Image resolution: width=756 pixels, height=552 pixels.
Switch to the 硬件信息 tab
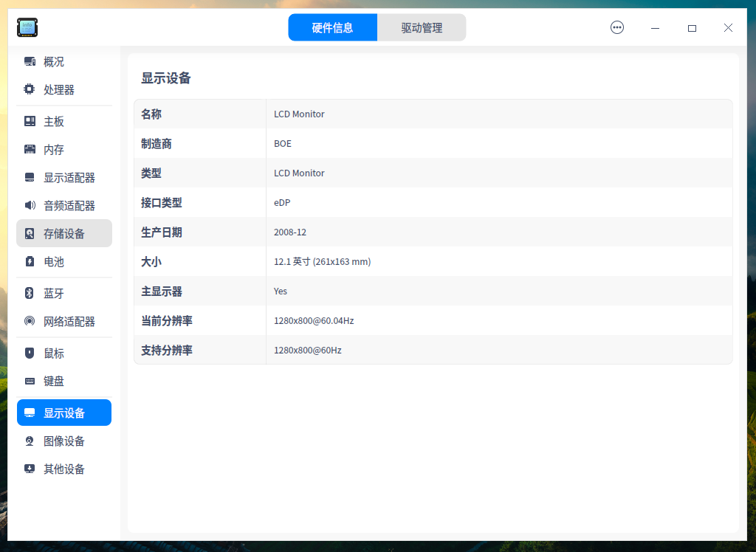333,27
